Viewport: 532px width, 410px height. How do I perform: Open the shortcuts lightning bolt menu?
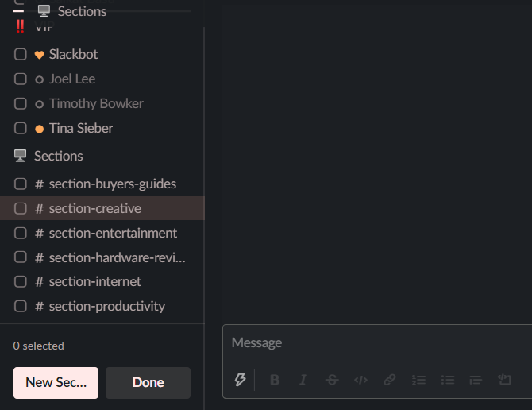point(240,380)
